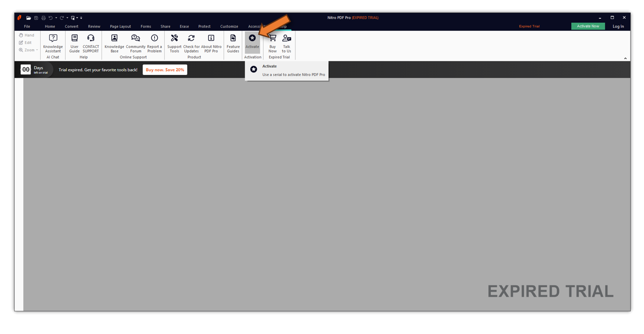
Task: Click the Nitro logo icon in title bar
Action: coord(19,18)
